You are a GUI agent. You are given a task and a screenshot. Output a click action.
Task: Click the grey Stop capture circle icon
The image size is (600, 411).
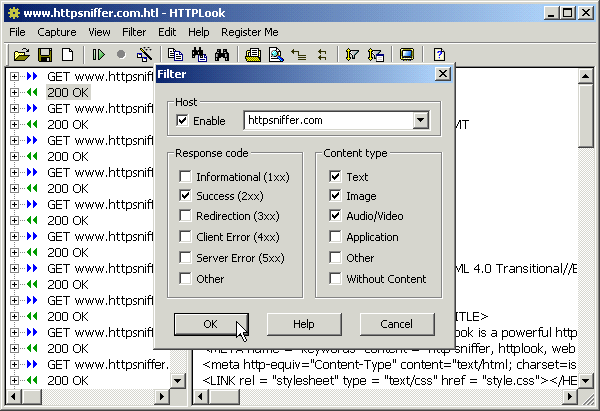[x=121, y=55]
